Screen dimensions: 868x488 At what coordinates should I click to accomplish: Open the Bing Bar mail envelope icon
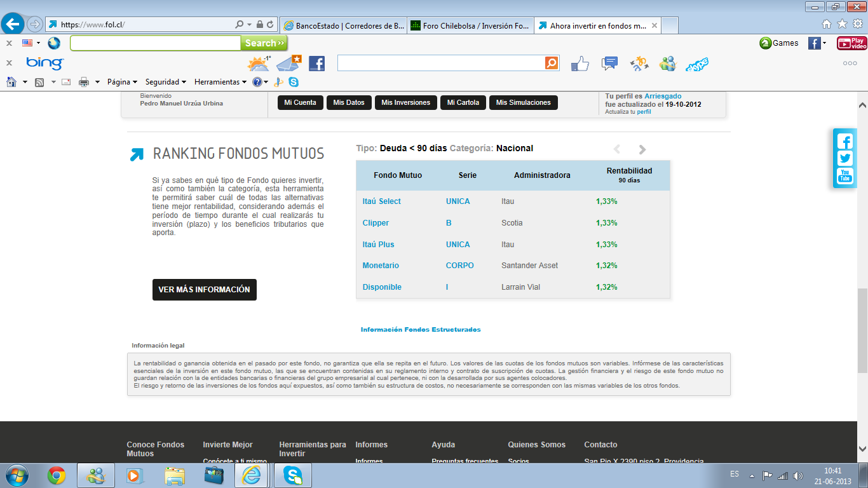[x=288, y=63]
